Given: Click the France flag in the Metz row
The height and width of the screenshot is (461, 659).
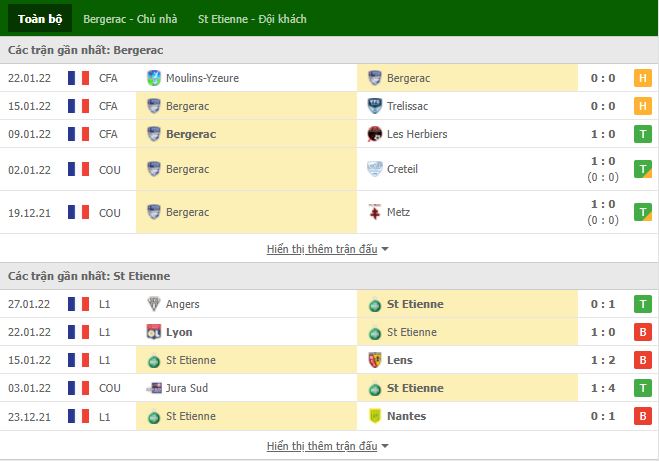Looking at the screenshot, I should pyautogui.click(x=79, y=212).
